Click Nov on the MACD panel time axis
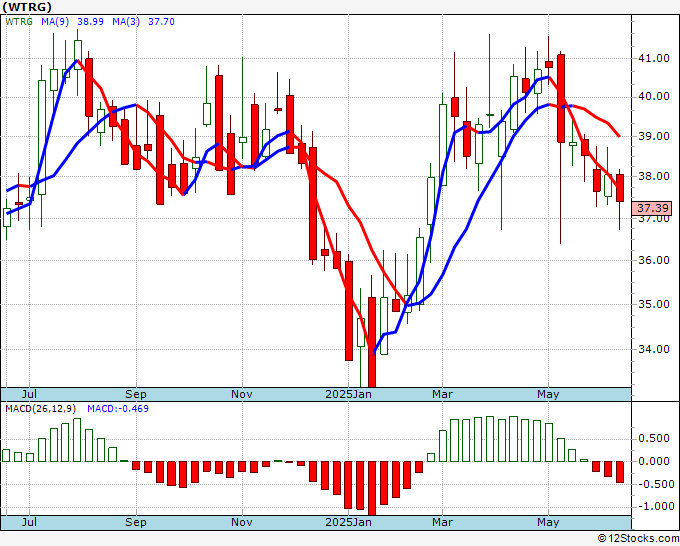 [x=242, y=522]
